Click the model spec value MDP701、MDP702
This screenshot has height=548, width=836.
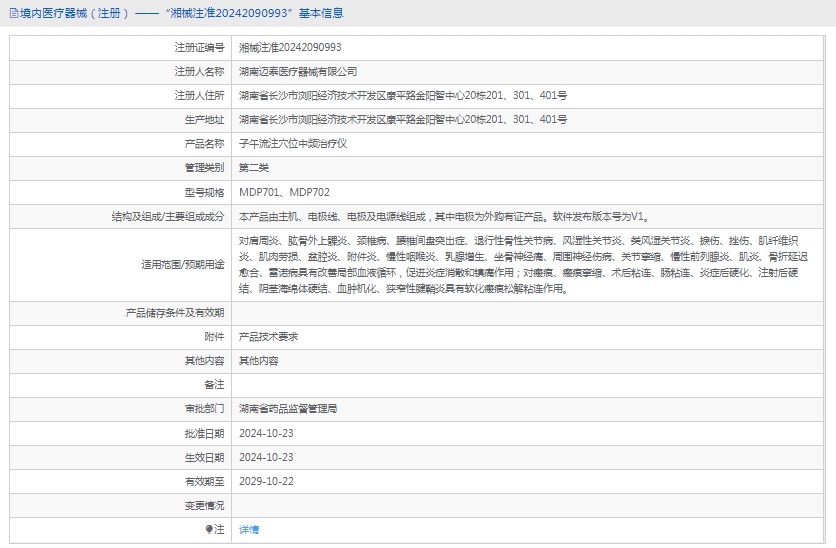[284, 192]
